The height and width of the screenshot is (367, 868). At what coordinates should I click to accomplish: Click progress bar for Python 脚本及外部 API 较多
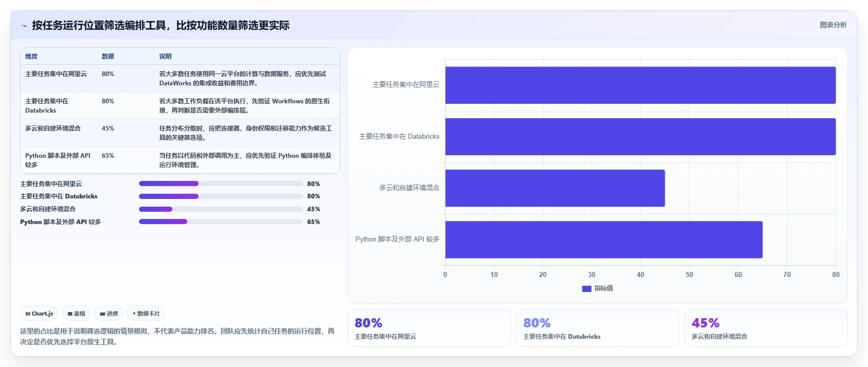pos(221,222)
